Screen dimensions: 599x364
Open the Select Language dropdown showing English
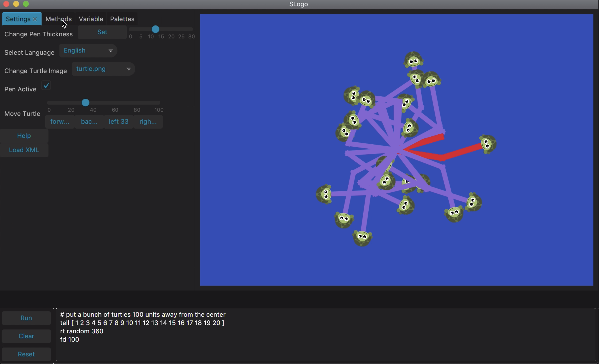click(88, 50)
